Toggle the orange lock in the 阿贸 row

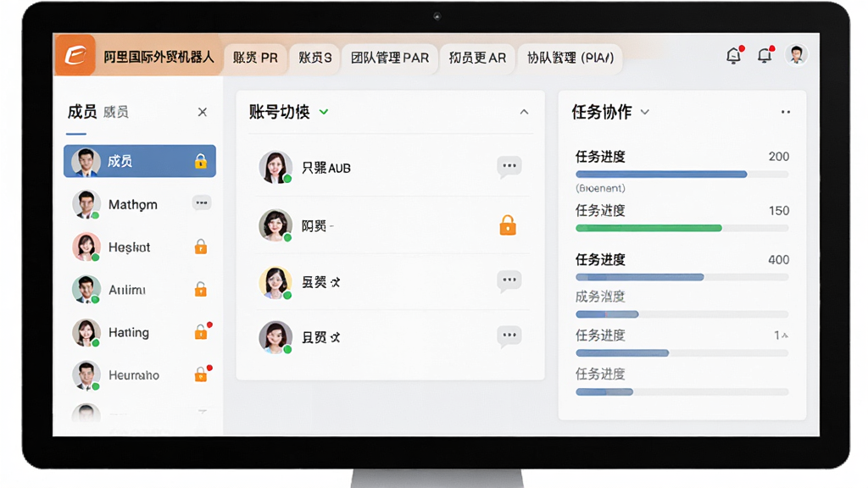508,225
